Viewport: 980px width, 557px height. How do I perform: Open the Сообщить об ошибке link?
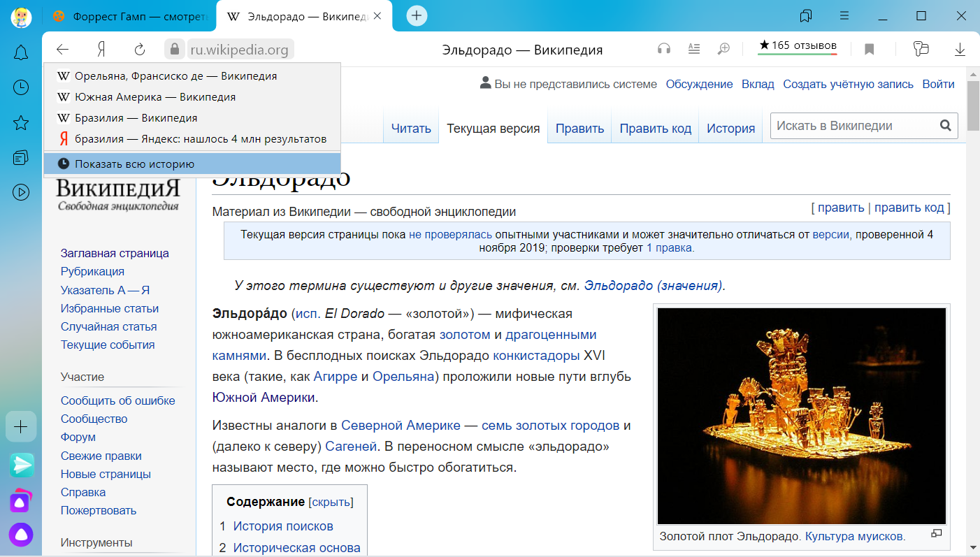click(117, 400)
